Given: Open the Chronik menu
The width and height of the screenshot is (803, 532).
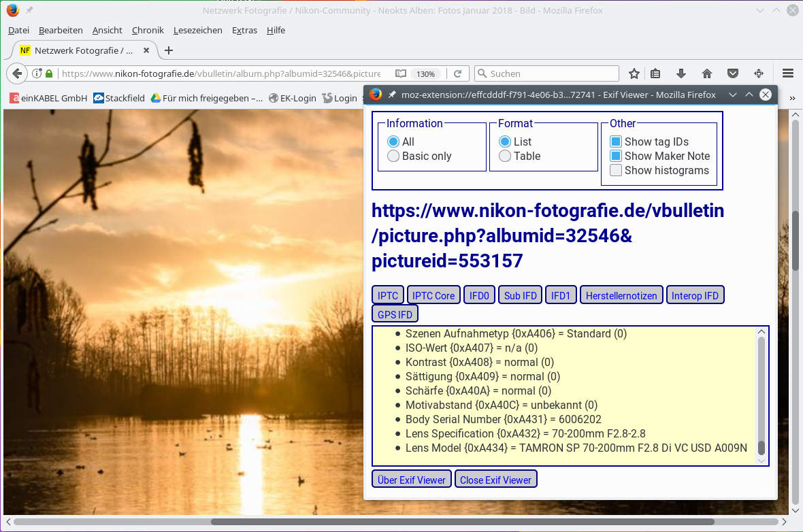Looking at the screenshot, I should (x=148, y=30).
